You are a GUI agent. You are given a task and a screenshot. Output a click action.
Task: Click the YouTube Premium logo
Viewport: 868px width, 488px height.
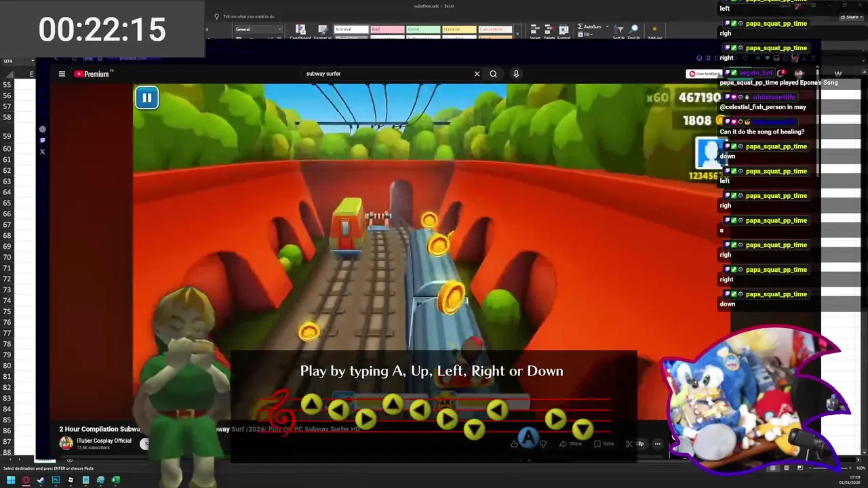pos(92,74)
